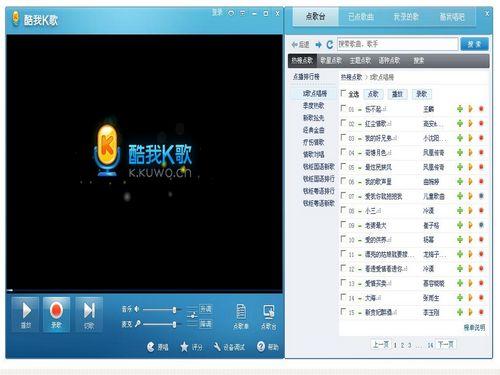Switch to the 点歌台 top tab
500x375 pixels.
click(x=315, y=16)
